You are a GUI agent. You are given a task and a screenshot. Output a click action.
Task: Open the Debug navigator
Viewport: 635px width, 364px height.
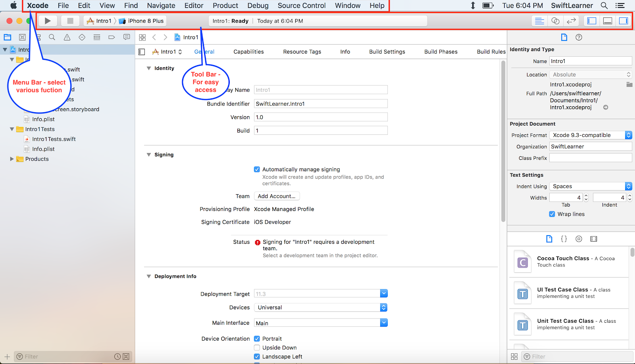(97, 37)
